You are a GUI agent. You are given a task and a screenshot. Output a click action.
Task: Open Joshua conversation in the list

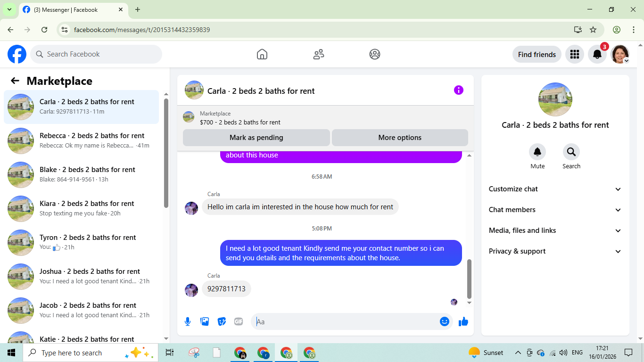click(x=81, y=277)
